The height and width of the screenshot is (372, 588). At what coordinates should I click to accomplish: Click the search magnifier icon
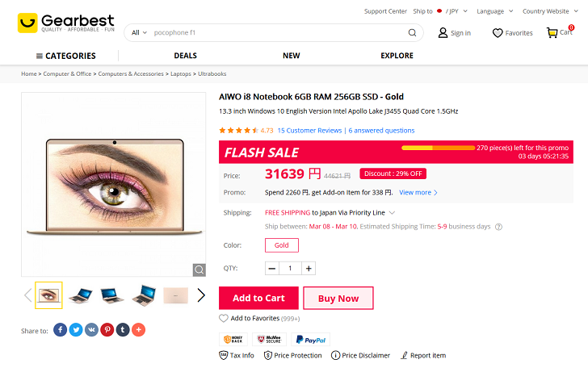[x=412, y=33]
